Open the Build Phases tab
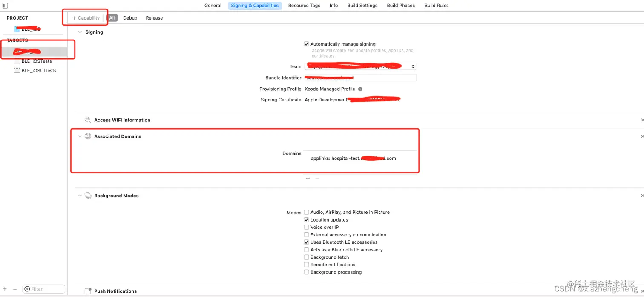 (401, 6)
